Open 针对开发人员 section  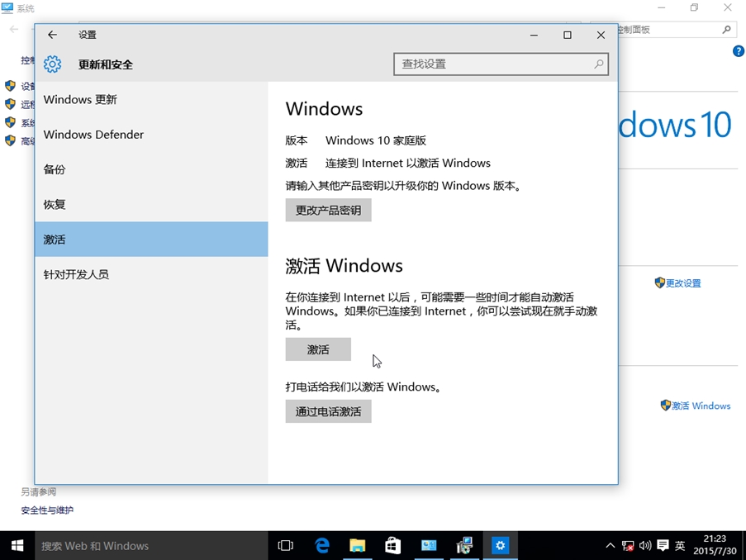click(x=151, y=274)
